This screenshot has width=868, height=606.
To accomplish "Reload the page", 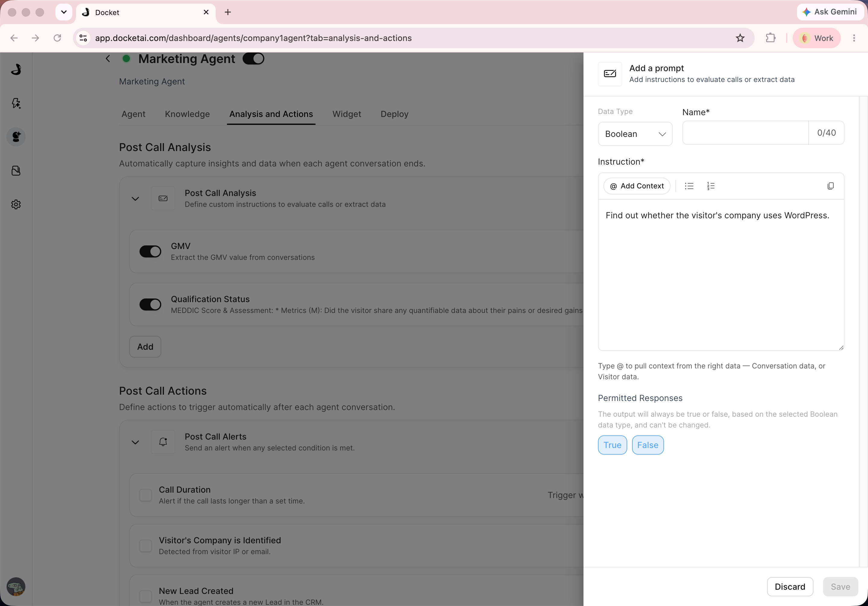I will coord(58,38).
